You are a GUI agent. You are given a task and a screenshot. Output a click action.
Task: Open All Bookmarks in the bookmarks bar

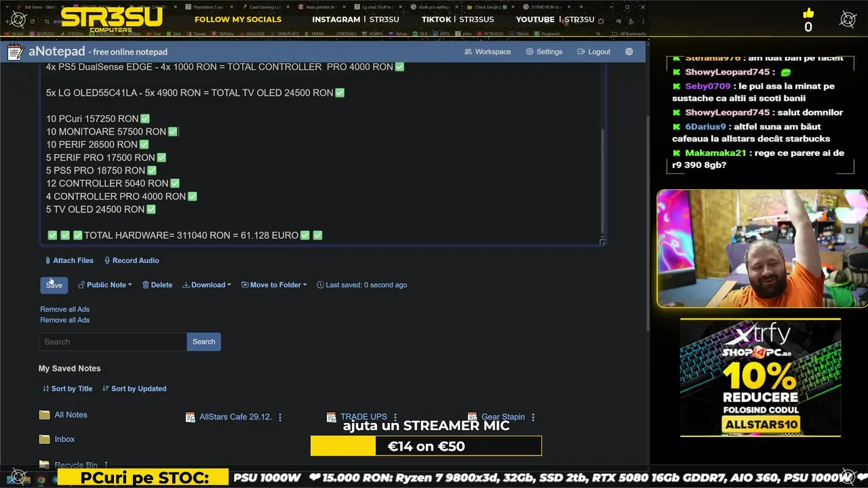click(x=629, y=33)
